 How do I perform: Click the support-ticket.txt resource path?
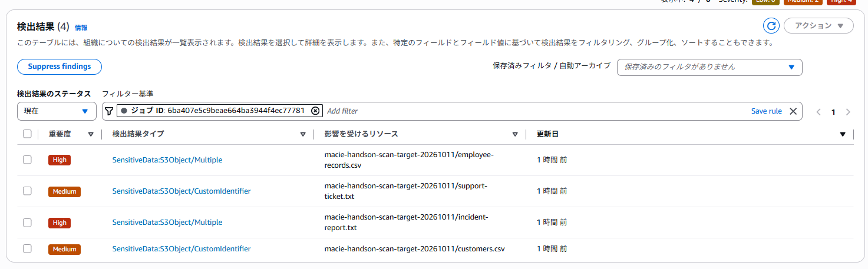point(406,191)
